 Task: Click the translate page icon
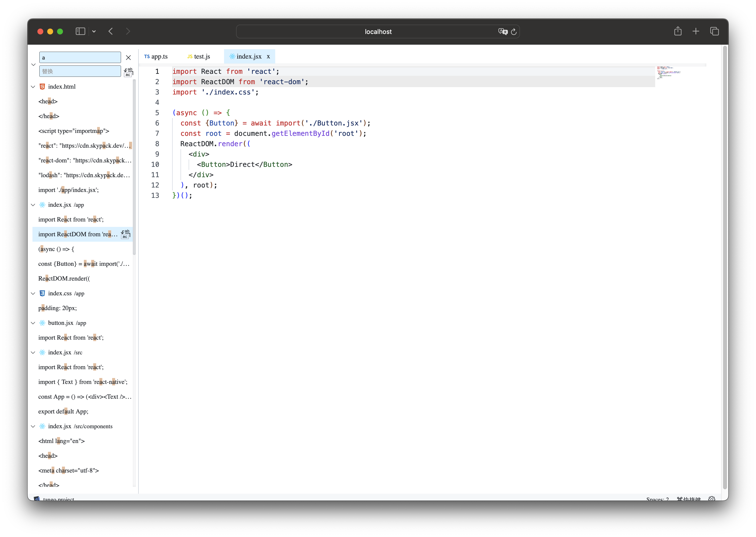[x=503, y=32]
